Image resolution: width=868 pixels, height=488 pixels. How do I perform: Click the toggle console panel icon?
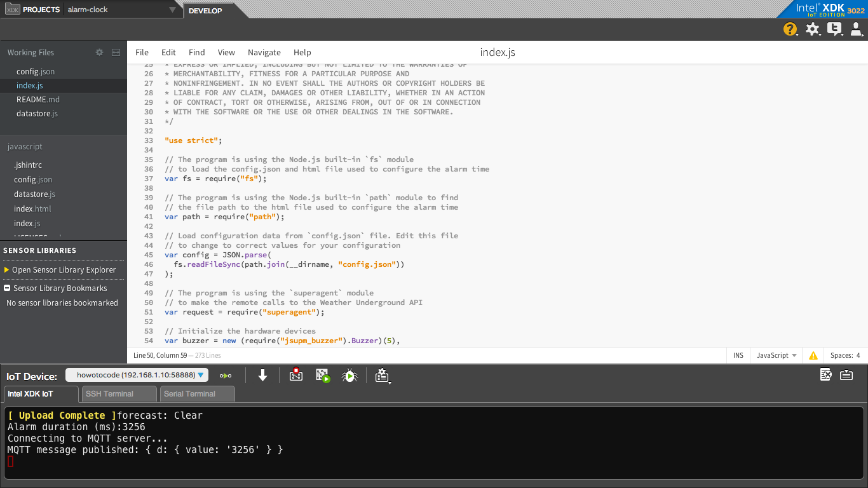(846, 374)
